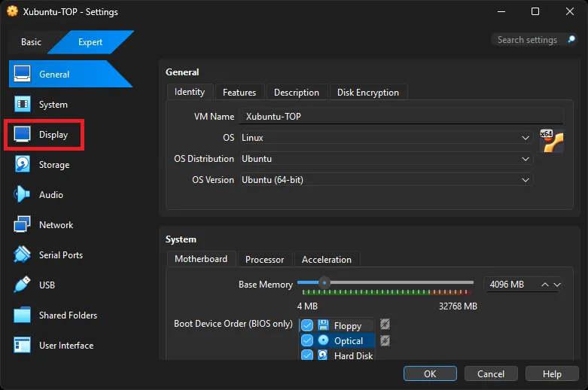
Task: Select the Optical row in boot order list
Action: 337,340
